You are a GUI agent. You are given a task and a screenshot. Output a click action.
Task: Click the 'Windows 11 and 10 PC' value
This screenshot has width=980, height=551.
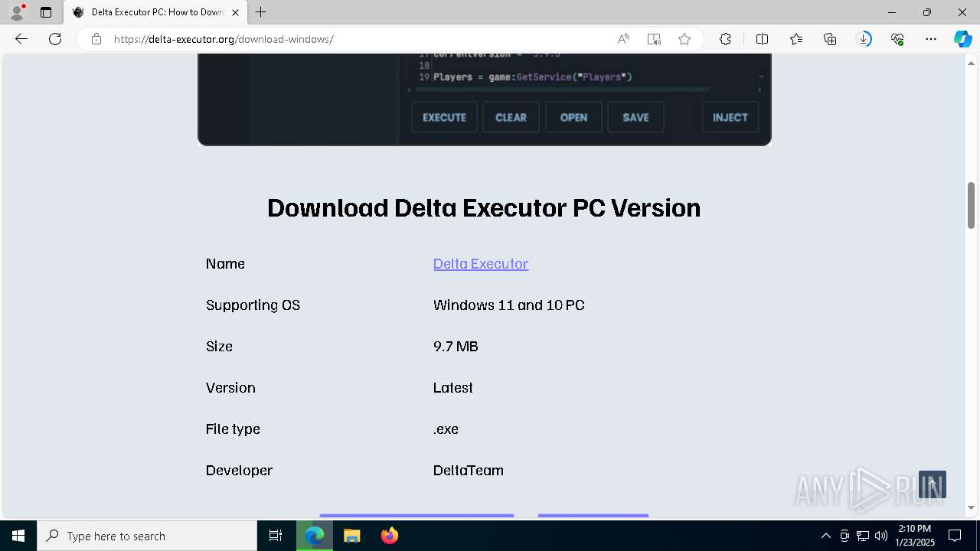tap(509, 305)
